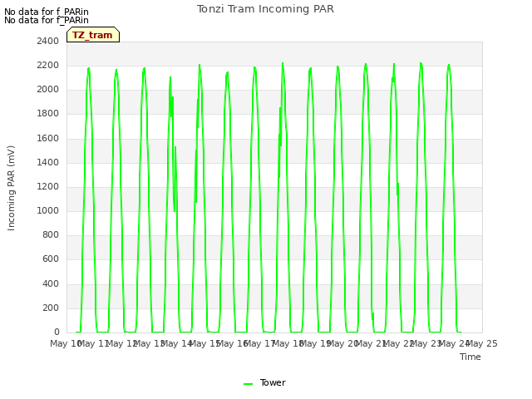Viewport: 532px width, 399px height.
Task: Click the May 10 x-axis date label
Action: tap(66, 343)
